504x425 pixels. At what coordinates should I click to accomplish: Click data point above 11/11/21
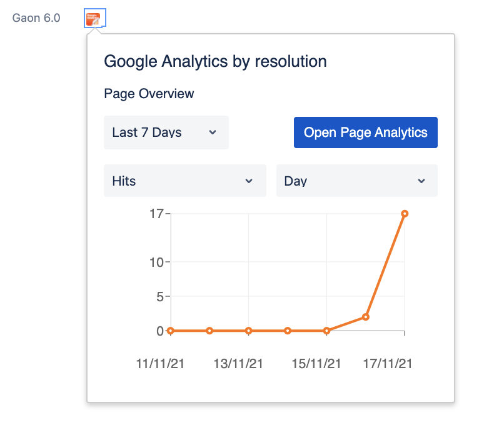point(171,331)
